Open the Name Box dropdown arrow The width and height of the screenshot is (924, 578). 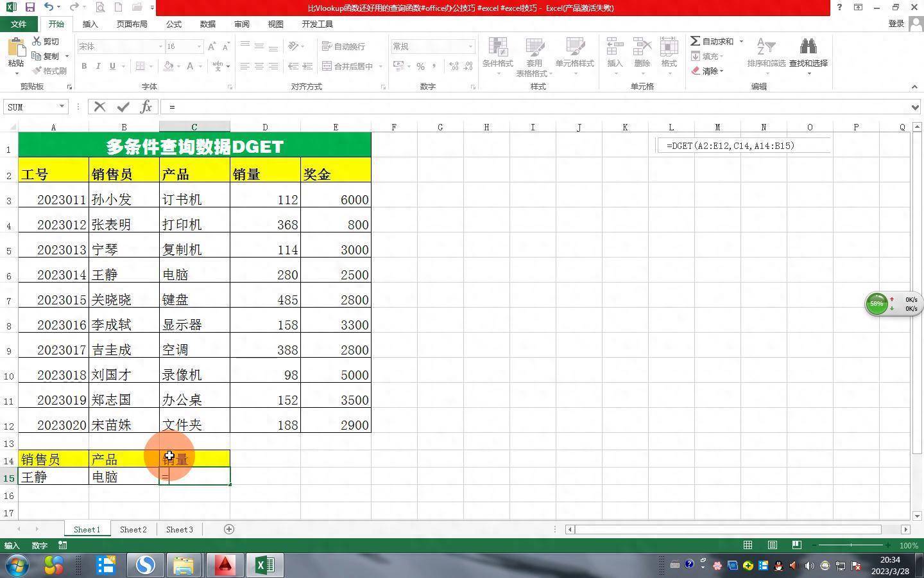[x=62, y=107]
